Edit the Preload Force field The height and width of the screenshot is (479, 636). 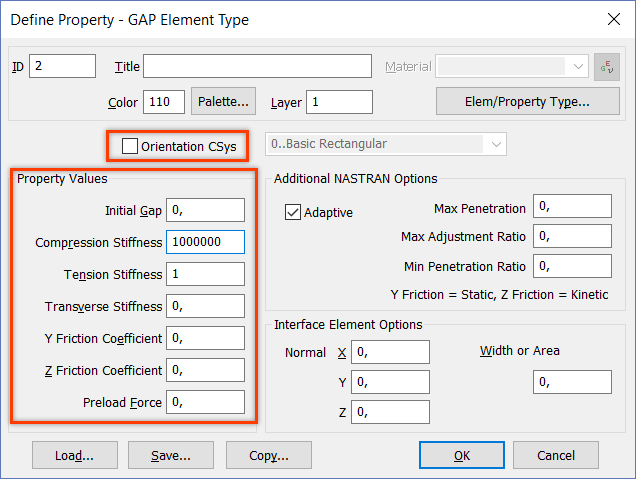pos(206,402)
